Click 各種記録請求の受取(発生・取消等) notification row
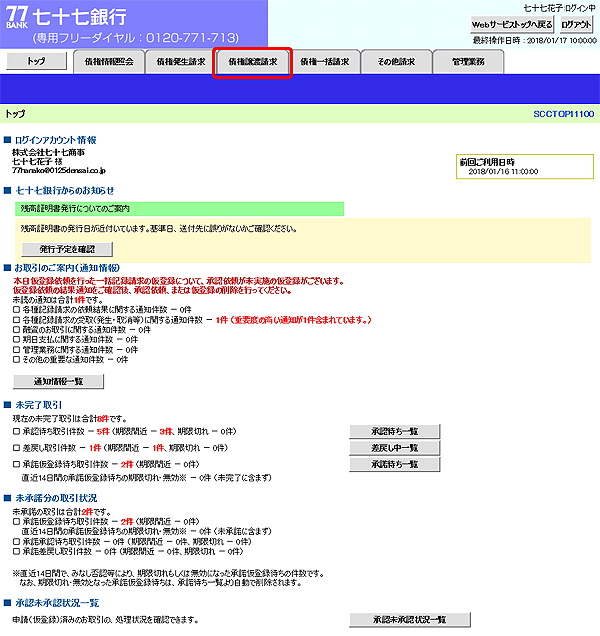Screen dimensions: 600x636 192,320
